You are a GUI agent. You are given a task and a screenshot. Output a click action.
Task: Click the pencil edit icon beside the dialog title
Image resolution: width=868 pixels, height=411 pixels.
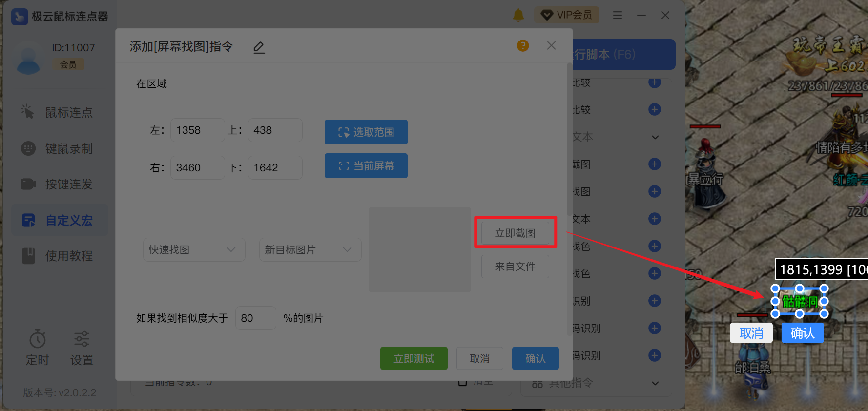259,47
